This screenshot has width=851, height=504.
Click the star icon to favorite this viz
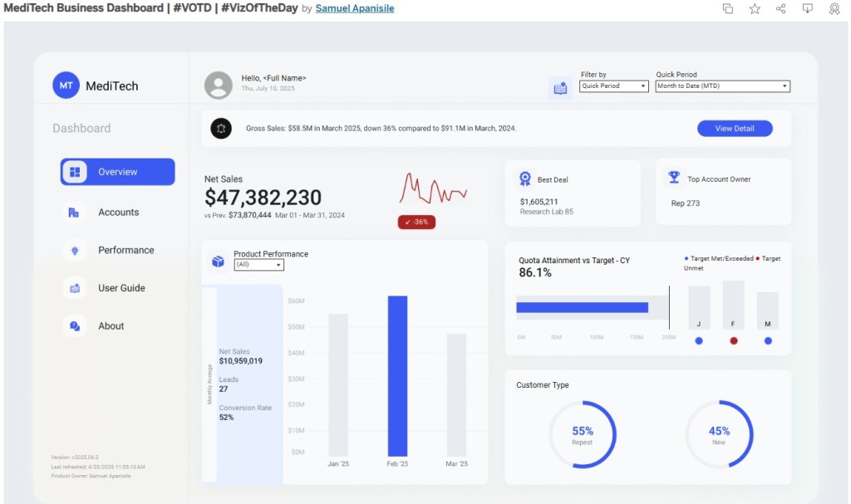(755, 8)
